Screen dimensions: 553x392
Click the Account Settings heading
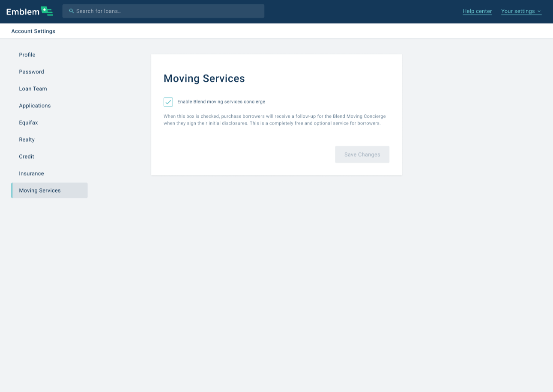[33, 31]
